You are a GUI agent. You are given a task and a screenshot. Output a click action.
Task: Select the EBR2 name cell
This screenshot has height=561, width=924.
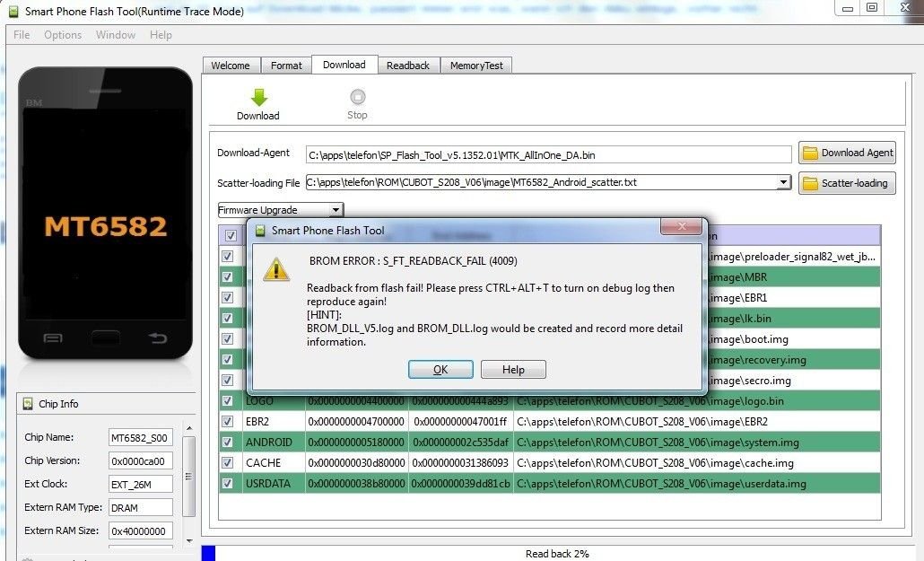[274, 422]
